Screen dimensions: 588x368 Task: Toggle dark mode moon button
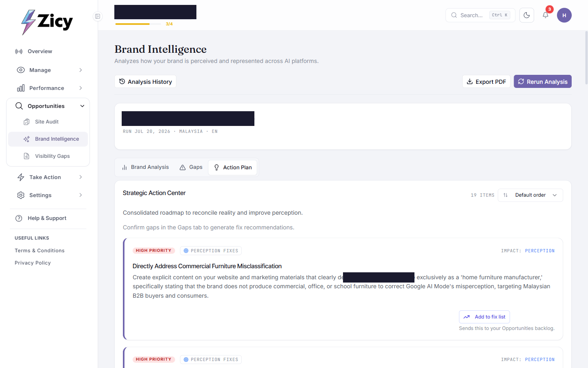coord(527,15)
